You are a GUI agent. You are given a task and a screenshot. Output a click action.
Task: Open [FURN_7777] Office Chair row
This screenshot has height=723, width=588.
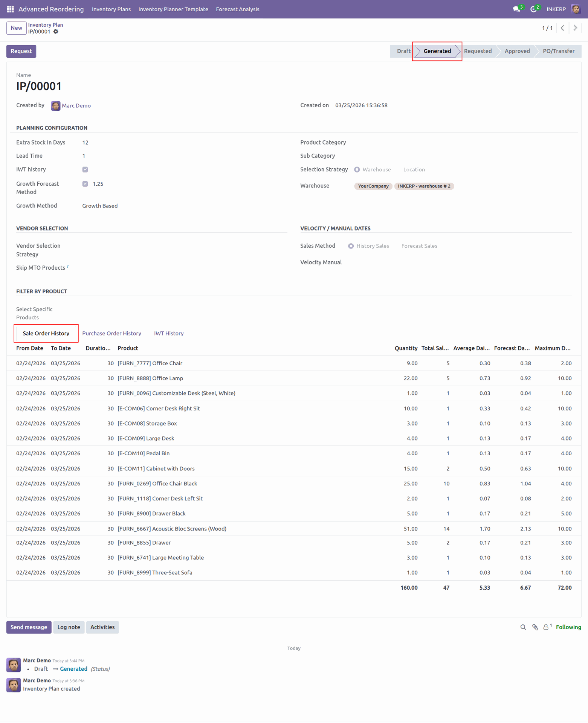(294, 363)
